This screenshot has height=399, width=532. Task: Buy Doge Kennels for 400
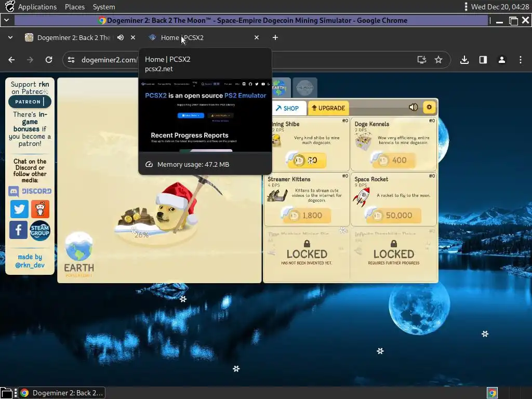click(394, 160)
